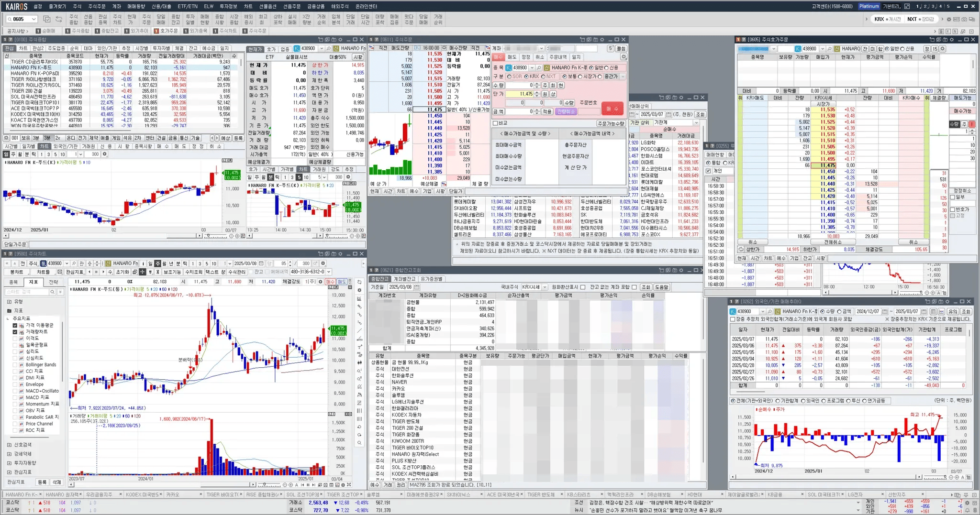Click the save icon beside 차트틀
This screenshot has height=515, width=980.
click(x=61, y=272)
